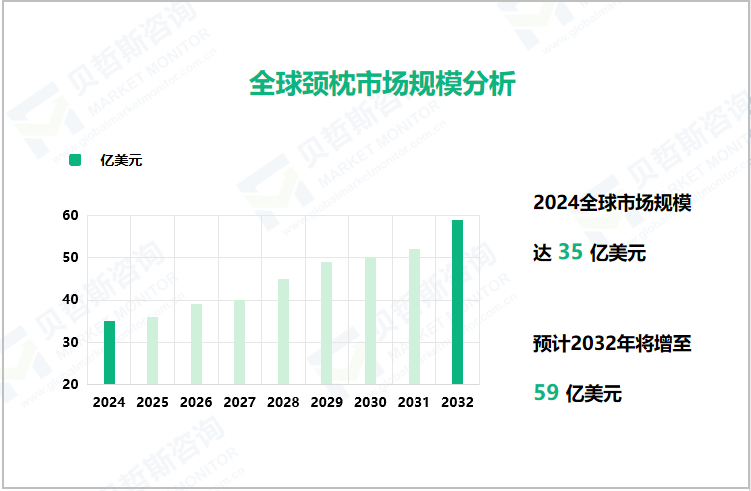Click y-axis value 60

pyautogui.click(x=70, y=216)
